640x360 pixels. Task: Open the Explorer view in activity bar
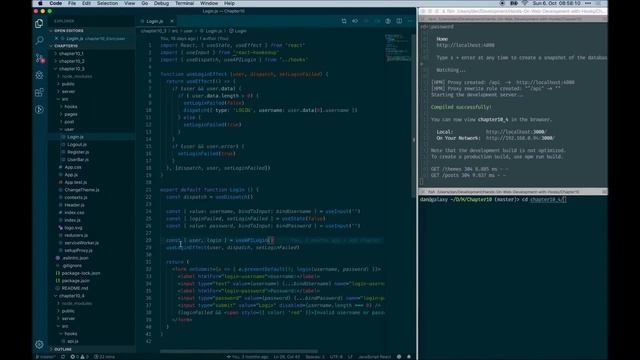tap(39, 24)
